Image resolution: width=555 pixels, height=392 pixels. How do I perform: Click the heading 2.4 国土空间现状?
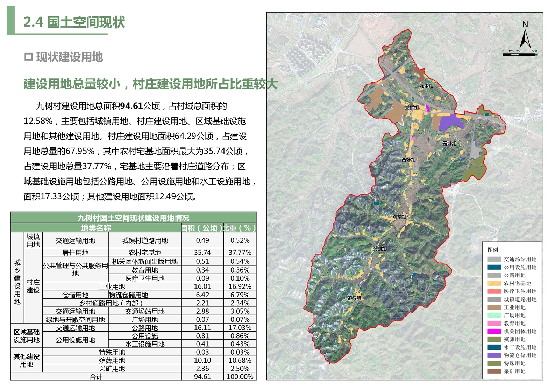74,22
